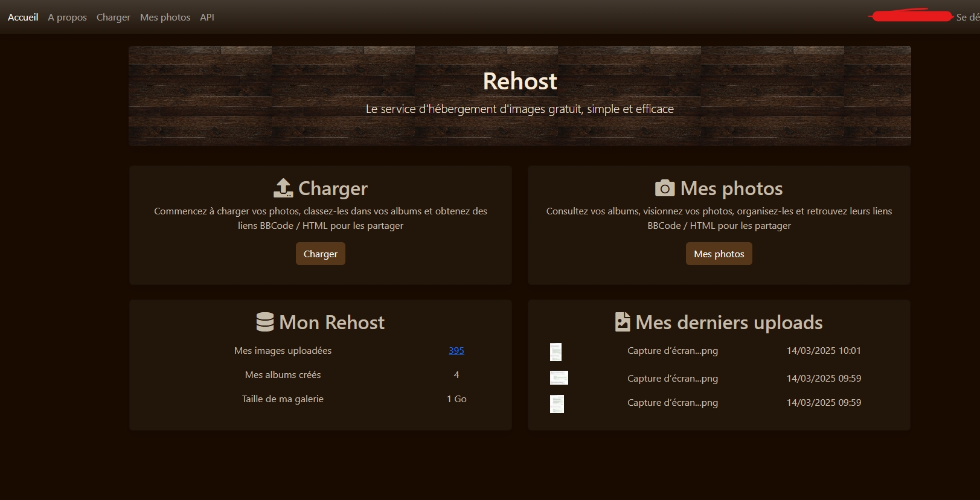980x500 pixels.
Task: Click the tagline 'Le service d'hébergement d'images gratuit'
Action: coord(520,109)
